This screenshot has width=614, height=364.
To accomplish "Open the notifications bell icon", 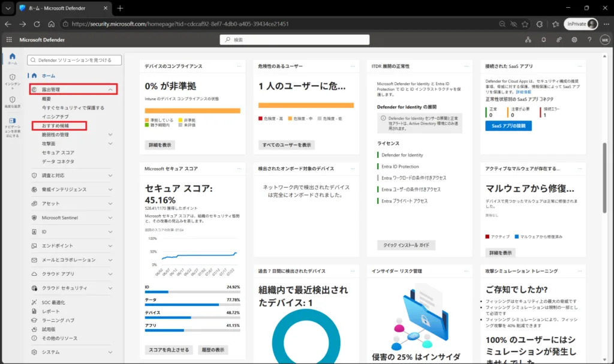I will (x=543, y=40).
